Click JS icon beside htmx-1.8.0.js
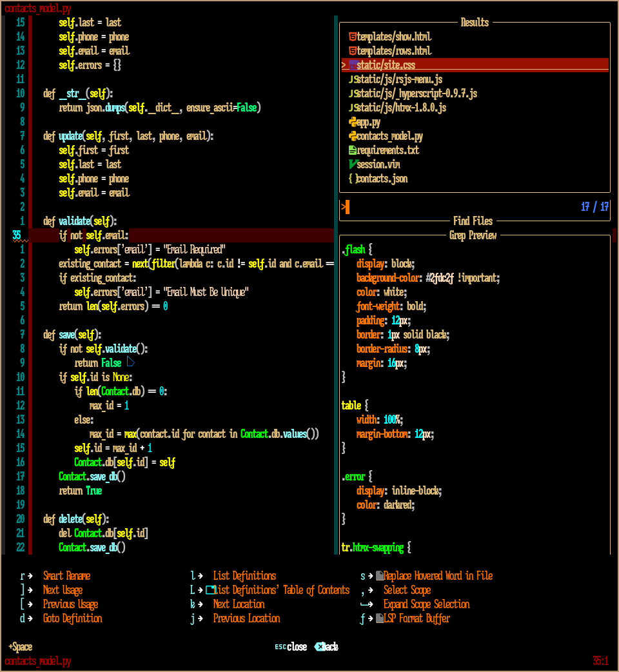 pyautogui.click(x=353, y=108)
